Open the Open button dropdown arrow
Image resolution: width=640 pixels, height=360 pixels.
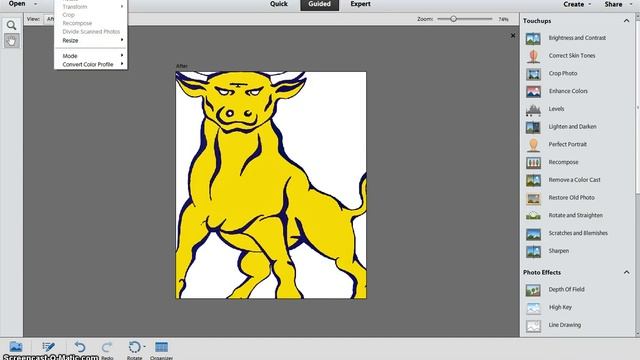(x=36, y=4)
